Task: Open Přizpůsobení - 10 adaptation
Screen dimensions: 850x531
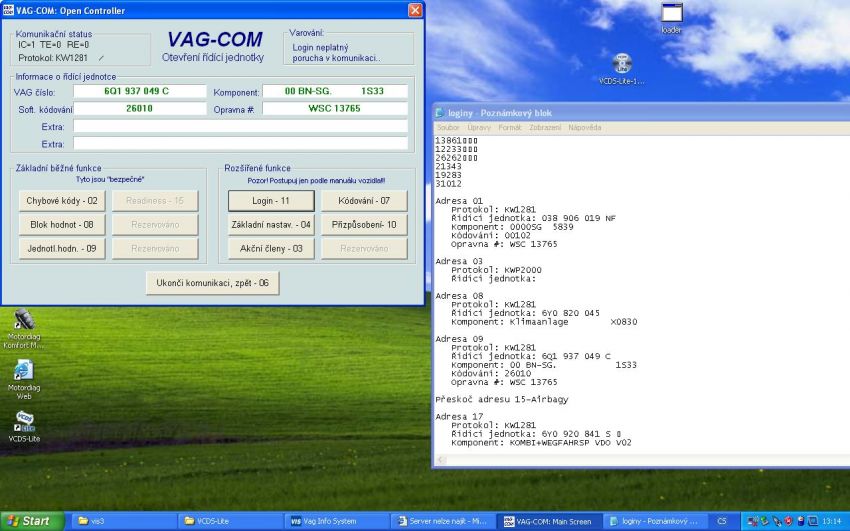Action: 364,225
